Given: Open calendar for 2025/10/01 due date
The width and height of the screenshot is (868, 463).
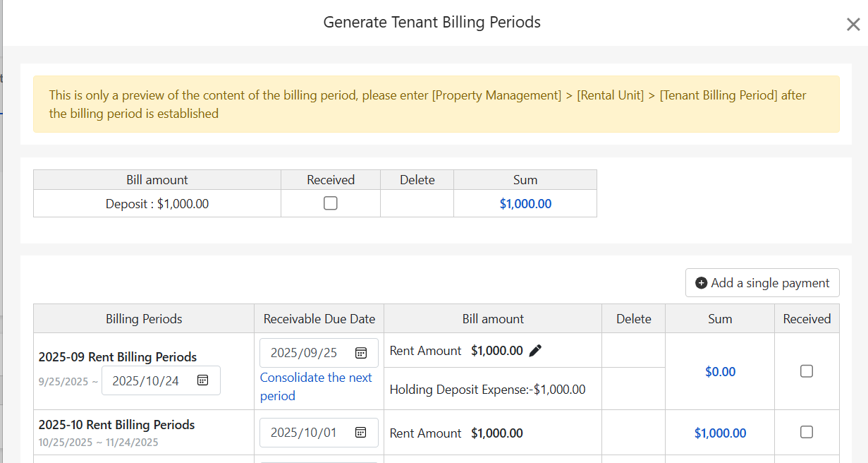Looking at the screenshot, I should tap(360, 433).
